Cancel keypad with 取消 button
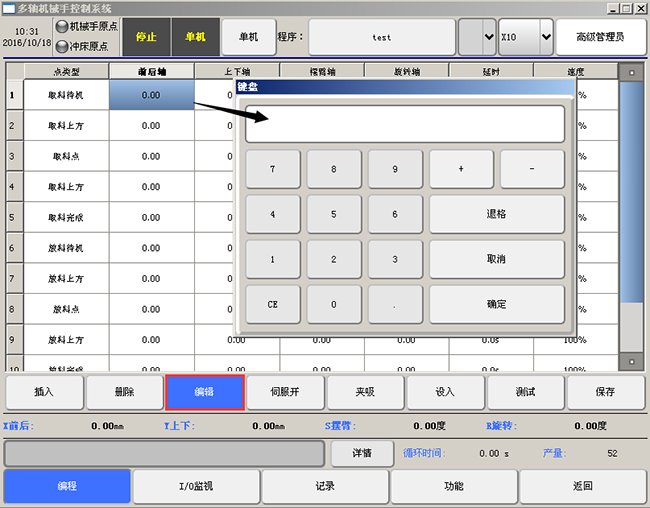The width and height of the screenshot is (650, 508). [496, 259]
